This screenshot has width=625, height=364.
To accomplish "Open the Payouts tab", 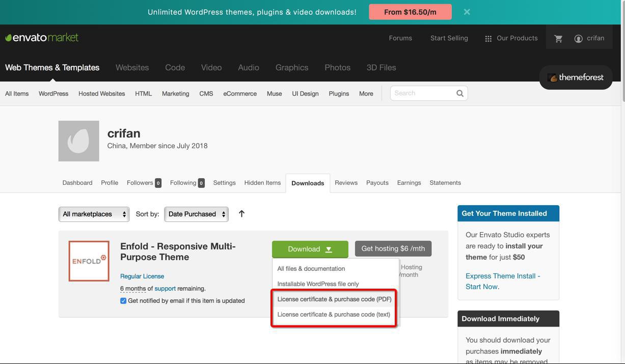I will [377, 183].
